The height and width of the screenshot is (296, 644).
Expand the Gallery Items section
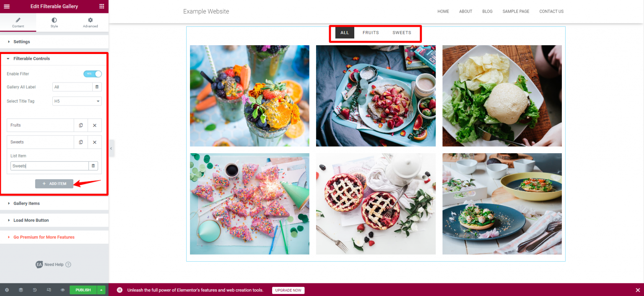[x=26, y=203]
